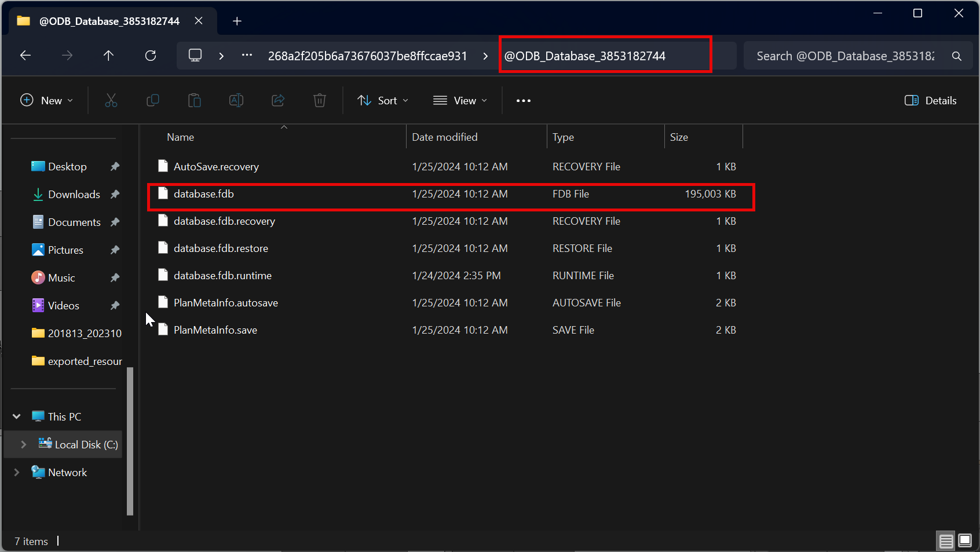Open the View dropdown menu
The height and width of the screenshot is (552, 980).
(460, 101)
